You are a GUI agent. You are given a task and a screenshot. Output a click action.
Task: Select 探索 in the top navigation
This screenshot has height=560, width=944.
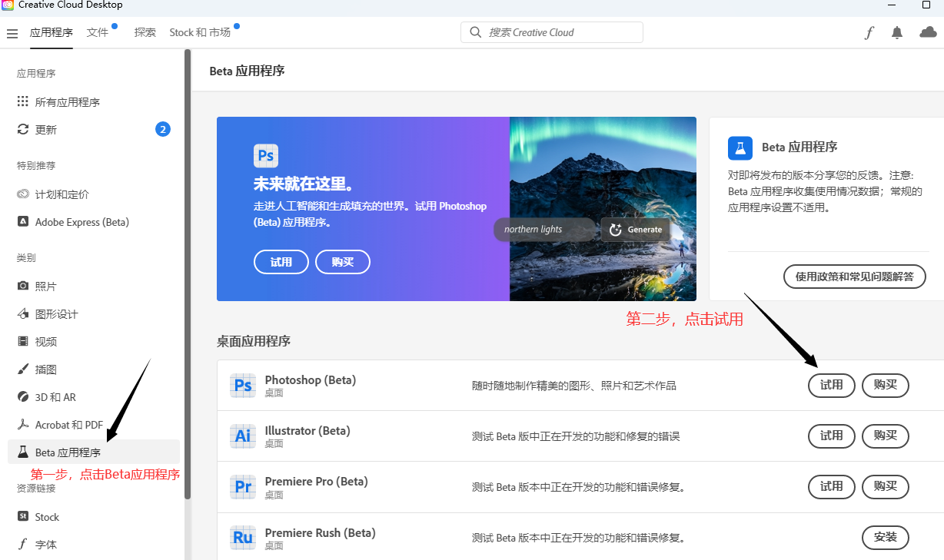145,32
